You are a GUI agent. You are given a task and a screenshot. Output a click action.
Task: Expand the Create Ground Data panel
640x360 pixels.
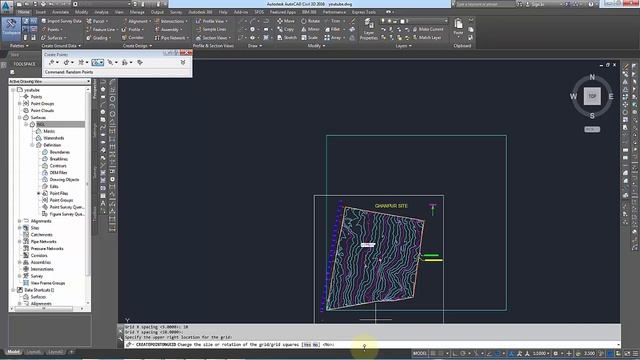click(61, 46)
